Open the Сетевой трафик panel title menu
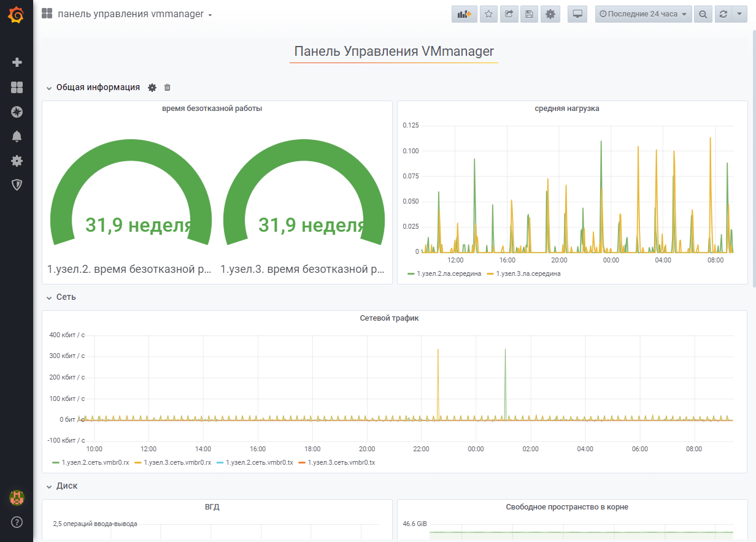Image resolution: width=756 pixels, height=542 pixels. pyautogui.click(x=389, y=318)
